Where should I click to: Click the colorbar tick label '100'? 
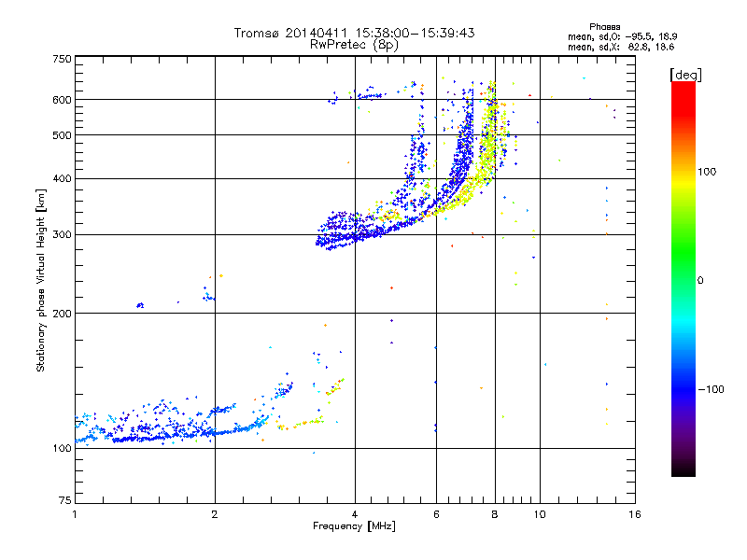(x=707, y=172)
